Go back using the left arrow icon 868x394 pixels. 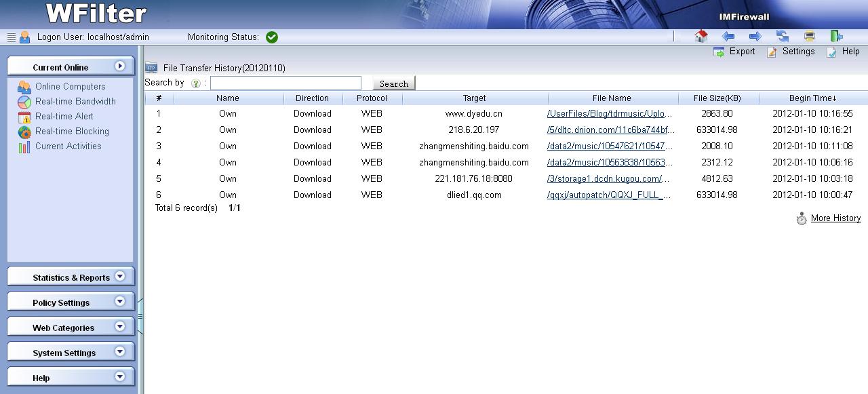tap(728, 37)
